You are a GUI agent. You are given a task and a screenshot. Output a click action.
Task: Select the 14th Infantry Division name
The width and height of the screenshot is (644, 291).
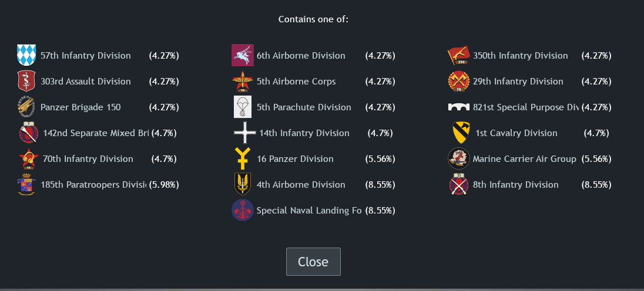304,133
